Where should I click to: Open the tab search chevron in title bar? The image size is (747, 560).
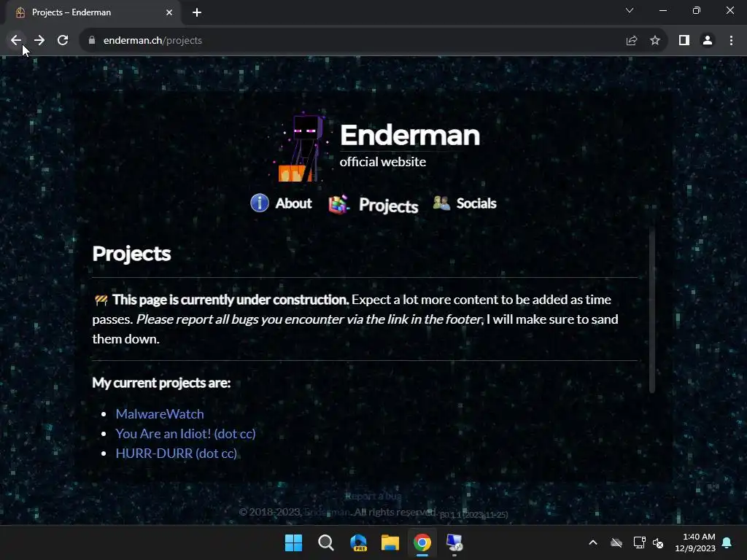630,10
